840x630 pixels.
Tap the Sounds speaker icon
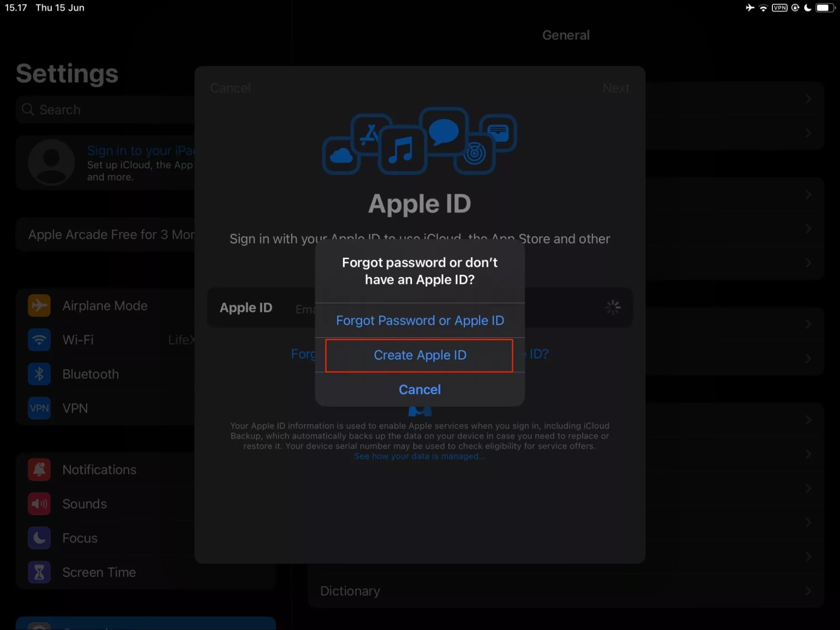tap(39, 504)
